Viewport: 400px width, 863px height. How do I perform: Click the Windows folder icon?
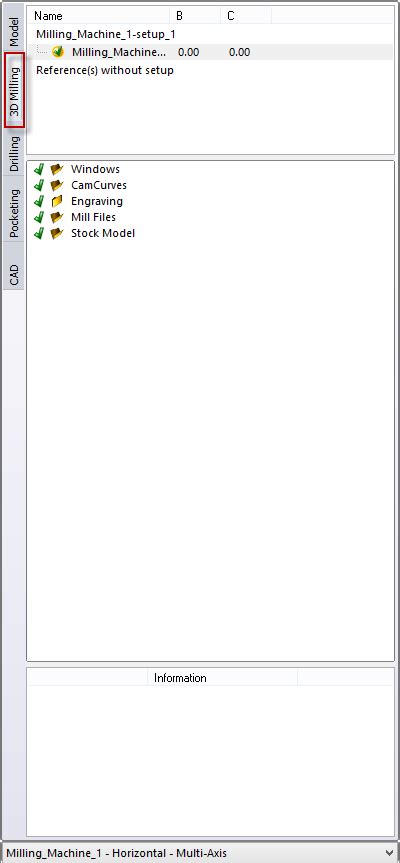click(x=57, y=169)
